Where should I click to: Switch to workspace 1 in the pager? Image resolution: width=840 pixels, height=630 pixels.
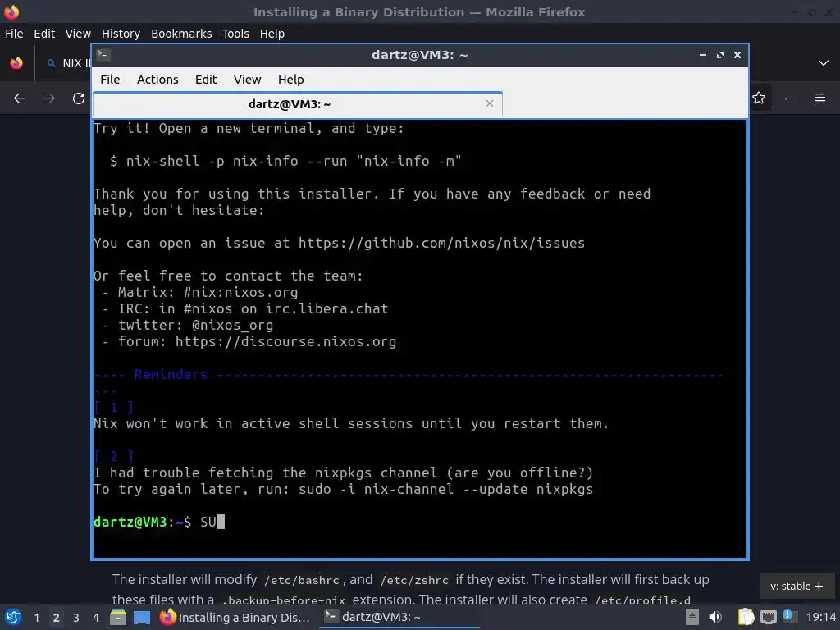36,618
